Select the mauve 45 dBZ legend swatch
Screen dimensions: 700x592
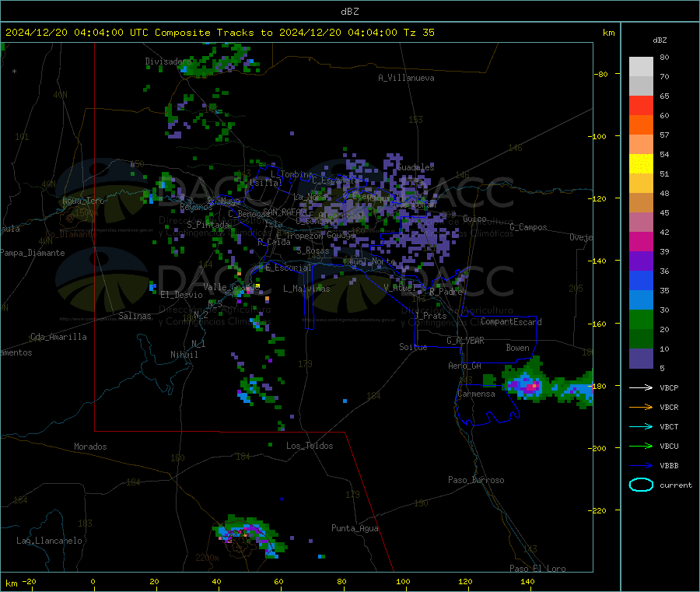(641, 222)
